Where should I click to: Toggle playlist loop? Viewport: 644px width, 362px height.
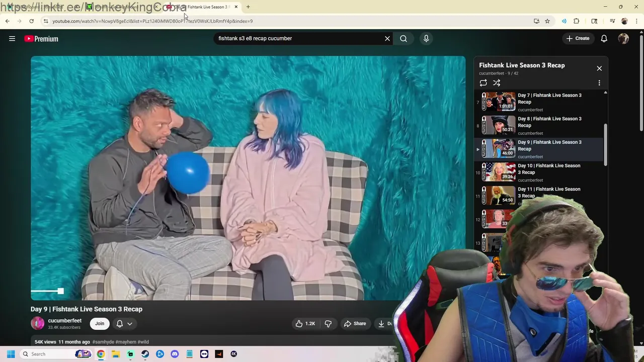[x=483, y=83]
